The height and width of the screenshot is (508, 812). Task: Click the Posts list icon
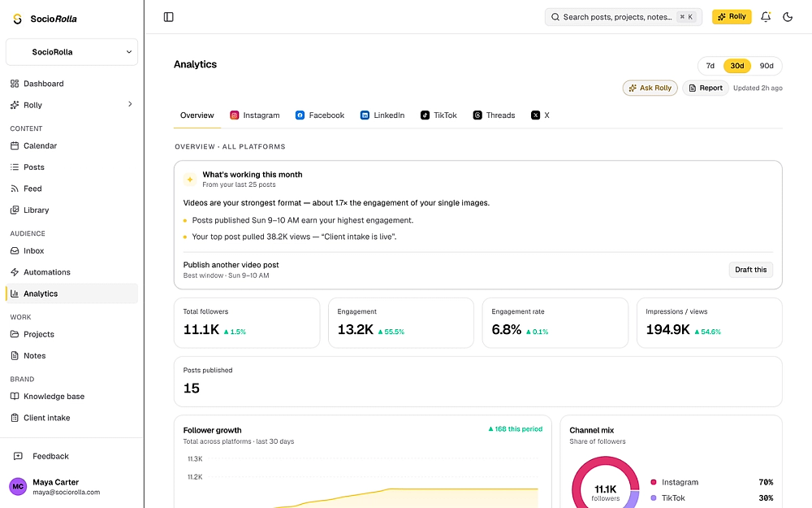pos(15,167)
